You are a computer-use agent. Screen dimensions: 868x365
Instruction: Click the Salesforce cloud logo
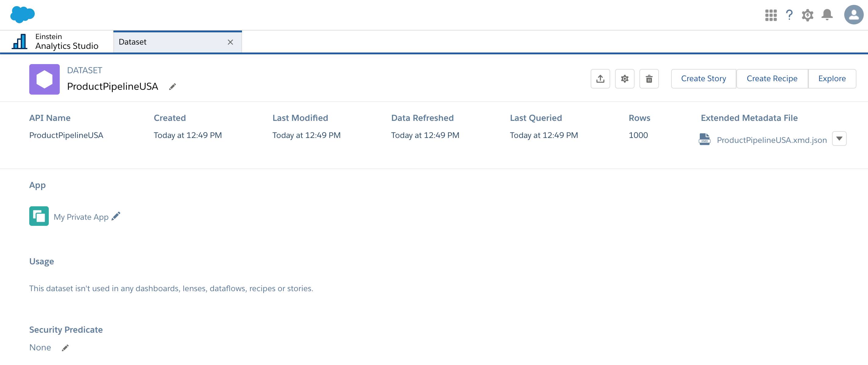tap(23, 15)
